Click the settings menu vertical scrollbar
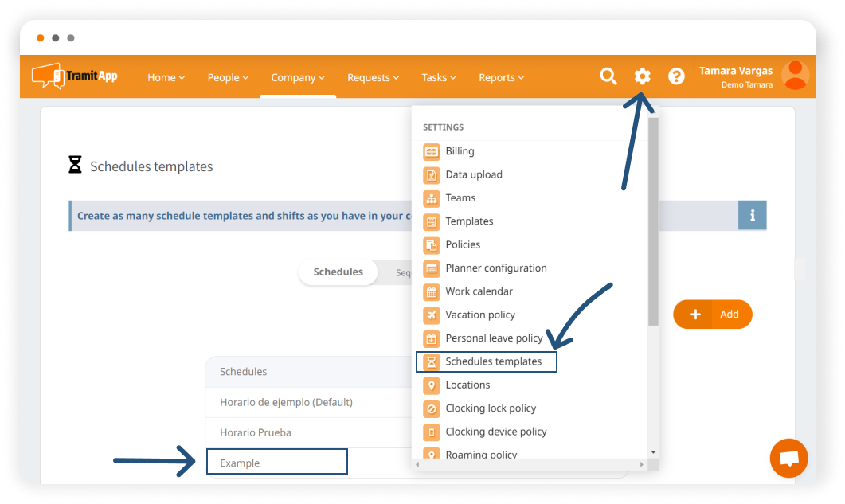Screen dimensions: 845x504 [x=653, y=223]
